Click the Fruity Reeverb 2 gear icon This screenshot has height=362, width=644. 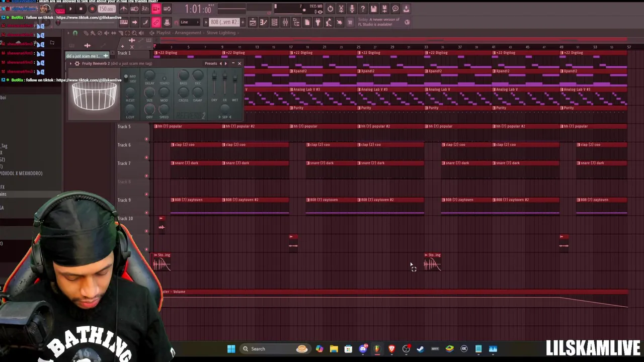(77, 63)
